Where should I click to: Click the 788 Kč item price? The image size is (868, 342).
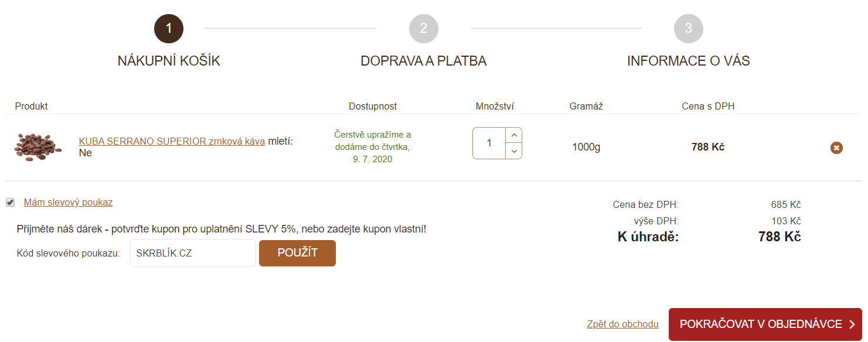coord(708,147)
